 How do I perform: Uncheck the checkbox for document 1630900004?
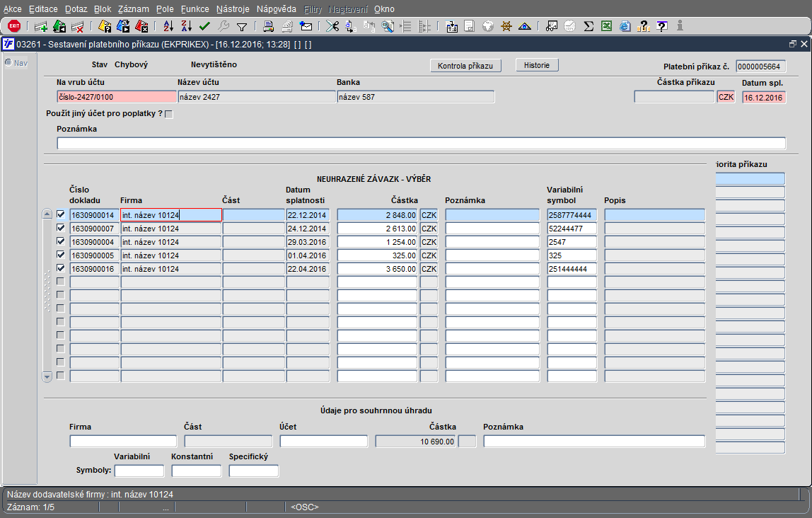tap(60, 241)
